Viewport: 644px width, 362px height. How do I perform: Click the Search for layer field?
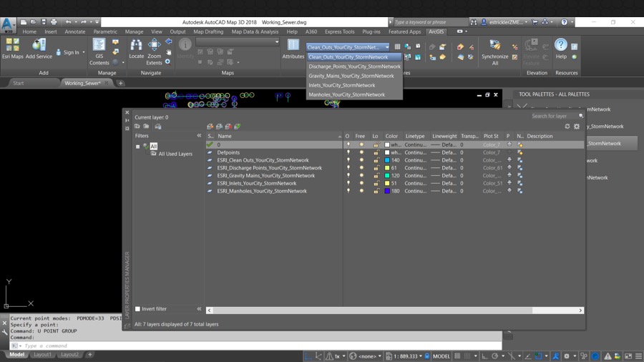[x=554, y=116]
